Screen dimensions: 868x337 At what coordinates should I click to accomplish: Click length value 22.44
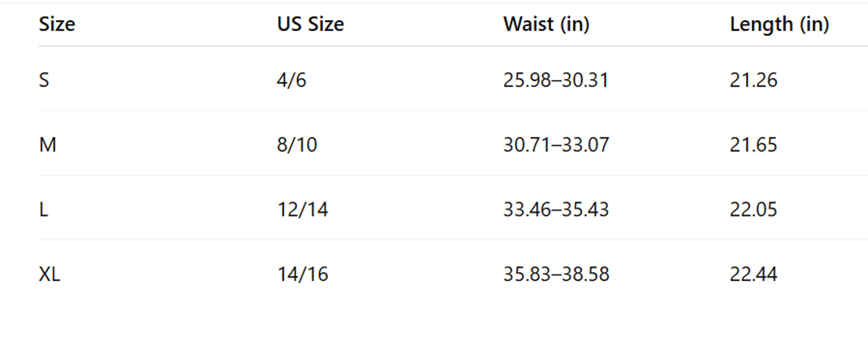tap(753, 274)
